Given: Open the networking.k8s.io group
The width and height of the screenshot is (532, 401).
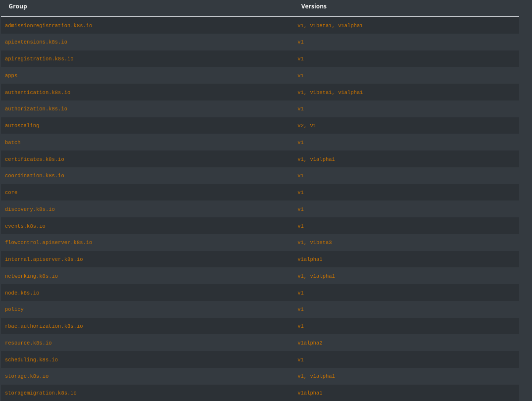Looking at the screenshot, I should (x=31, y=276).
